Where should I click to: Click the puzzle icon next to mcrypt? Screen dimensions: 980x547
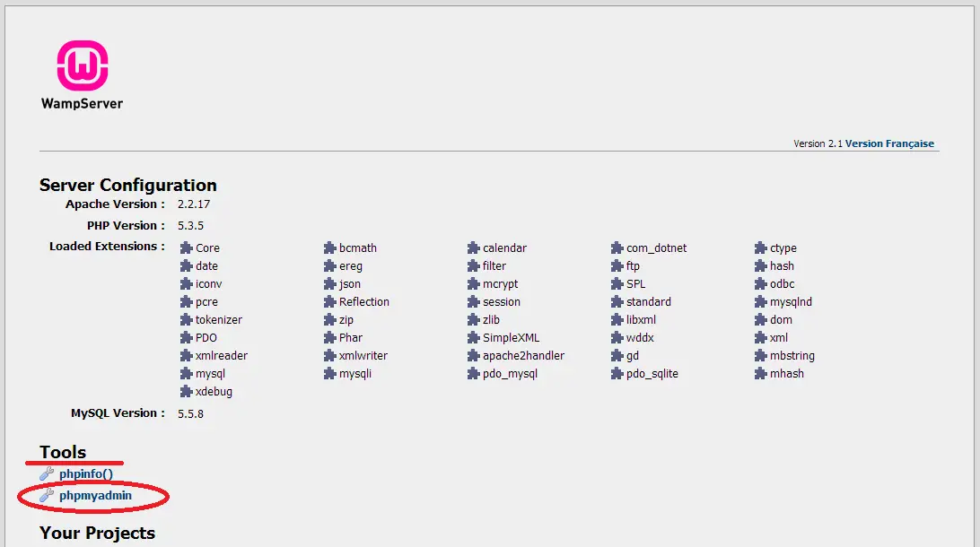(474, 284)
